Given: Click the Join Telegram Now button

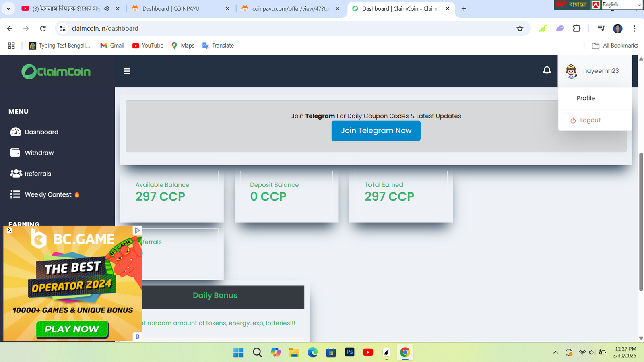Looking at the screenshot, I should point(376,130).
